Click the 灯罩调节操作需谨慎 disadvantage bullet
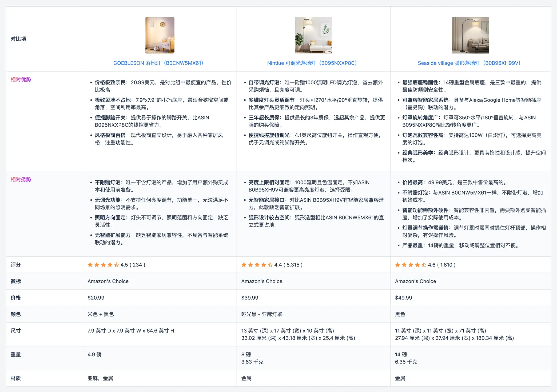 (474, 232)
